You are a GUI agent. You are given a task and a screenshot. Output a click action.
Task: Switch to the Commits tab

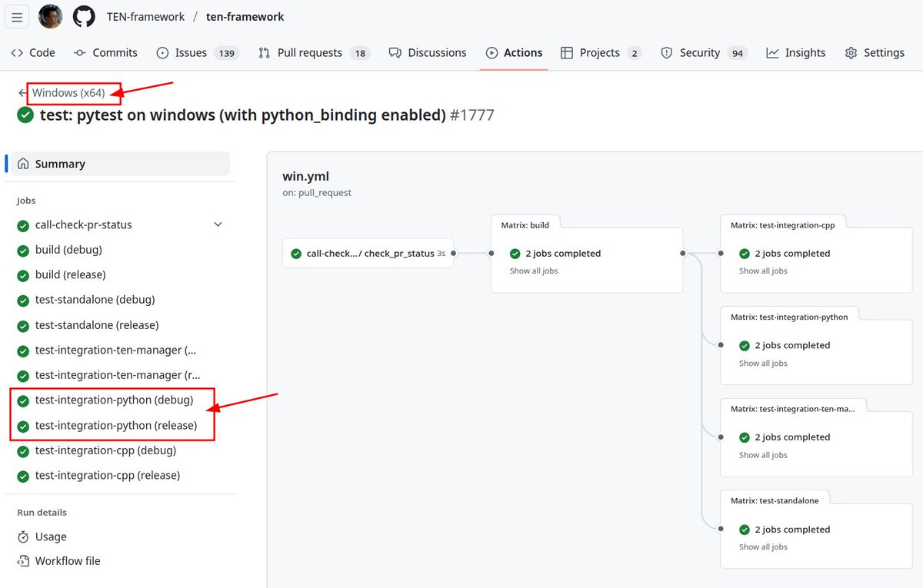105,52
